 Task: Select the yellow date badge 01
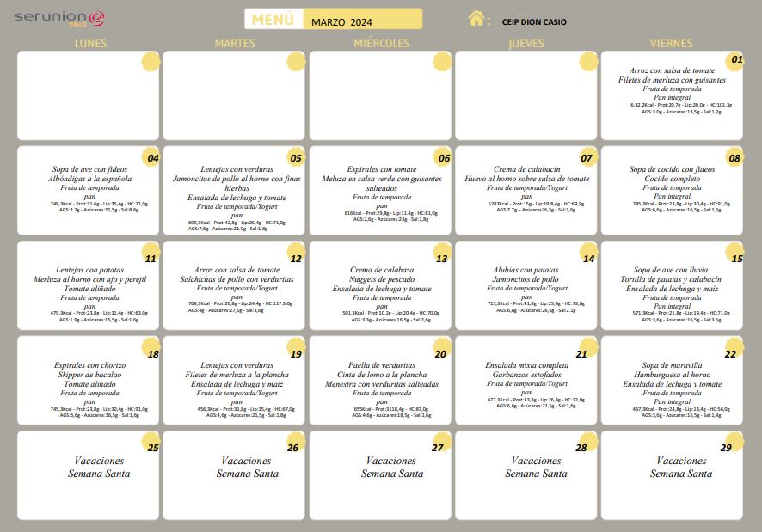point(734,60)
